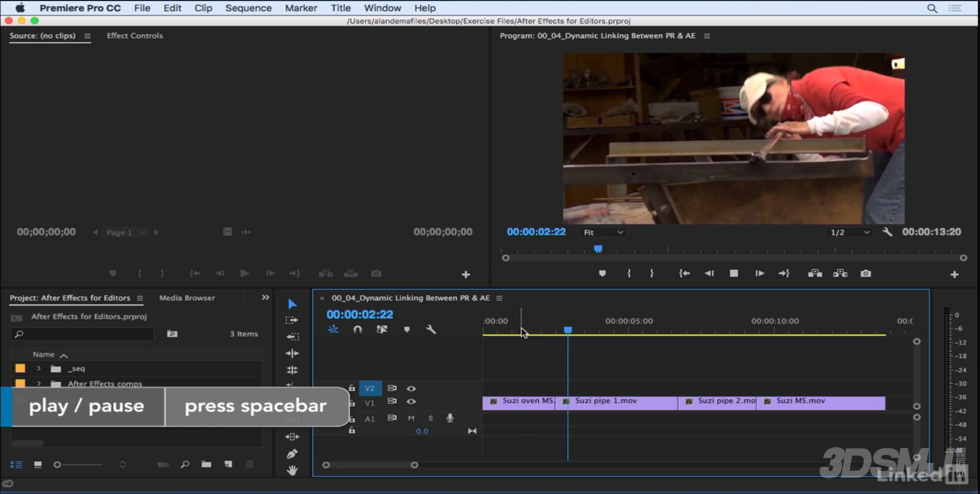Switch Project panel to icon view
This screenshot has width=980, height=494.
tap(38, 464)
